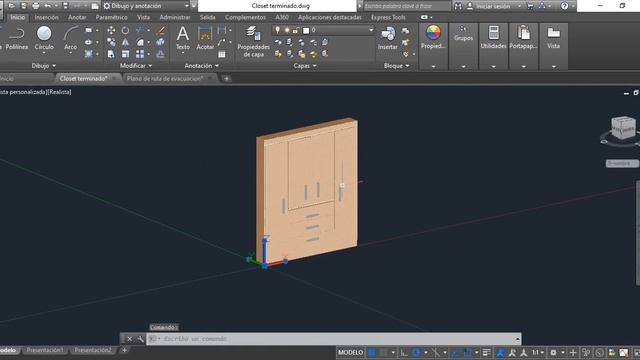640x360 pixels.
Task: Toggle the layer on/off lightbulb
Action: tap(278, 30)
